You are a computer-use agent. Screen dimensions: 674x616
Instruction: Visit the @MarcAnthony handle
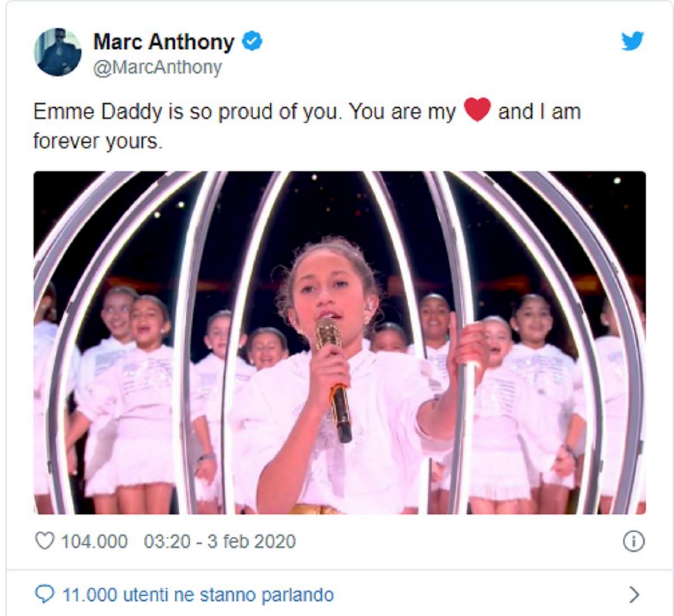pyautogui.click(x=157, y=67)
